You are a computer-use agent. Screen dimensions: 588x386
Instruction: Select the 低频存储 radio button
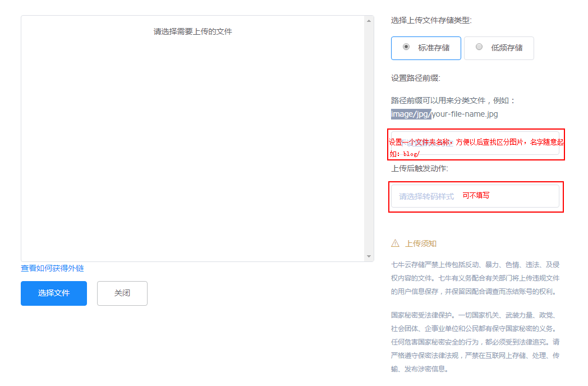point(479,47)
